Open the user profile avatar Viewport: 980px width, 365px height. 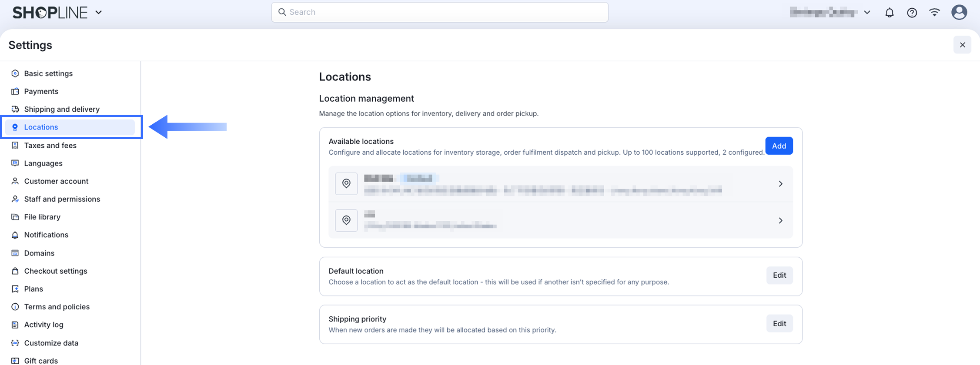pos(959,13)
